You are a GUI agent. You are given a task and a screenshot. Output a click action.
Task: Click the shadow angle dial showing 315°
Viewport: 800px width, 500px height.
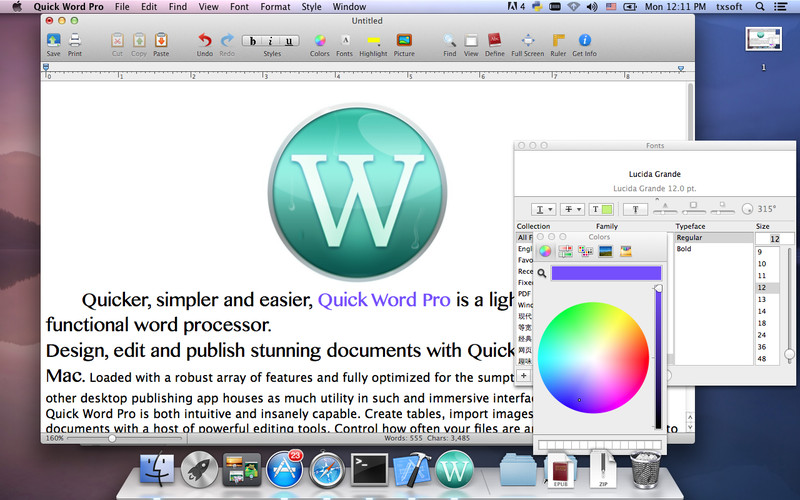(747, 209)
